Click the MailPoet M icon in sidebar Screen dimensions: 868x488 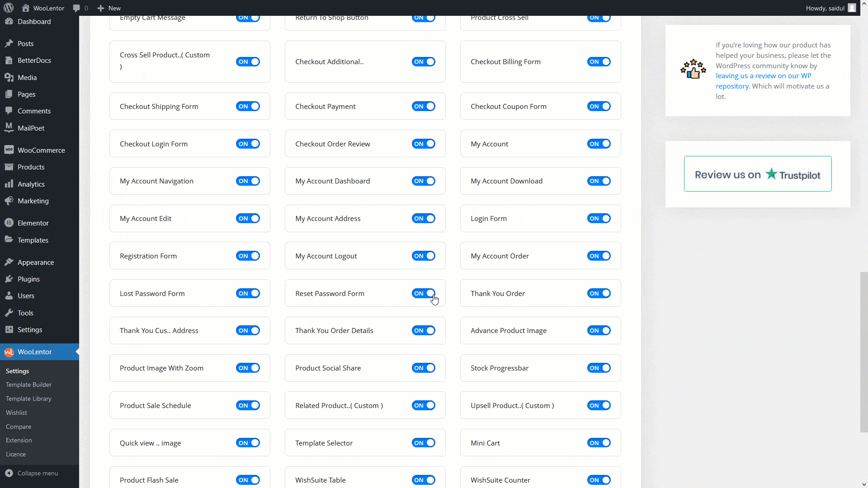tap(9, 128)
